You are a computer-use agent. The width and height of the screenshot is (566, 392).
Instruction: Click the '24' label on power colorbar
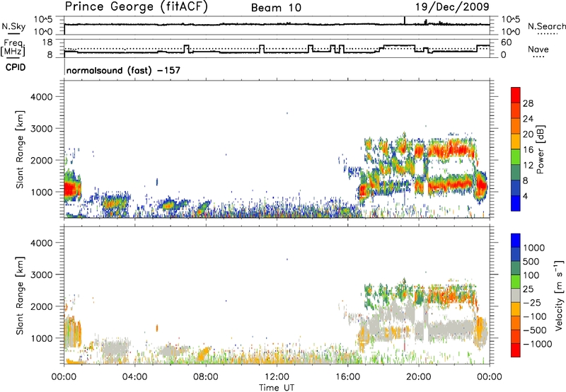528,119
